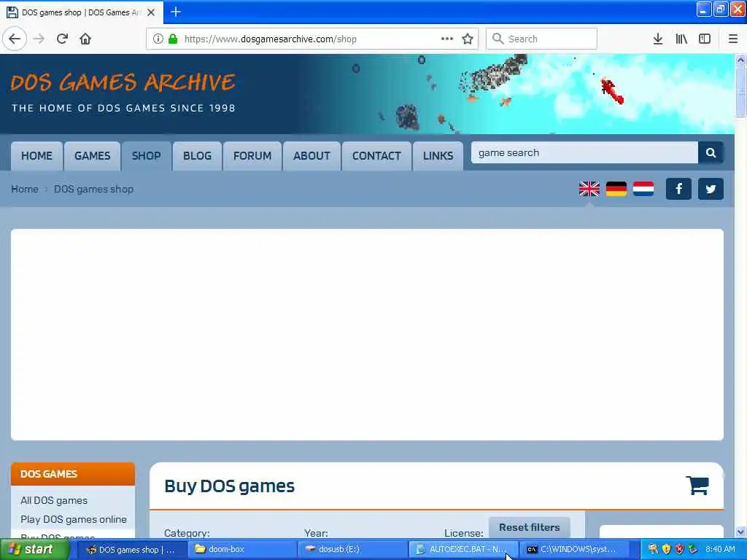
Task: Open the Firefox hamburger menu
Action: coord(733,39)
